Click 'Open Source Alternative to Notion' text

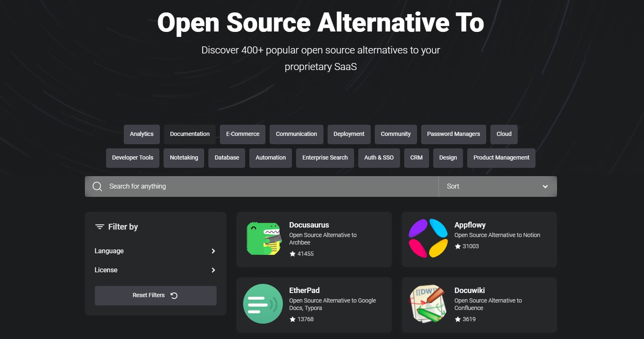pyautogui.click(x=497, y=235)
